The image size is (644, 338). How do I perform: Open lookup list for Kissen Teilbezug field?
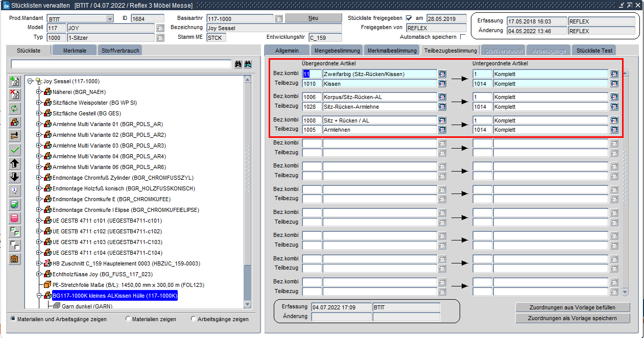coord(442,84)
